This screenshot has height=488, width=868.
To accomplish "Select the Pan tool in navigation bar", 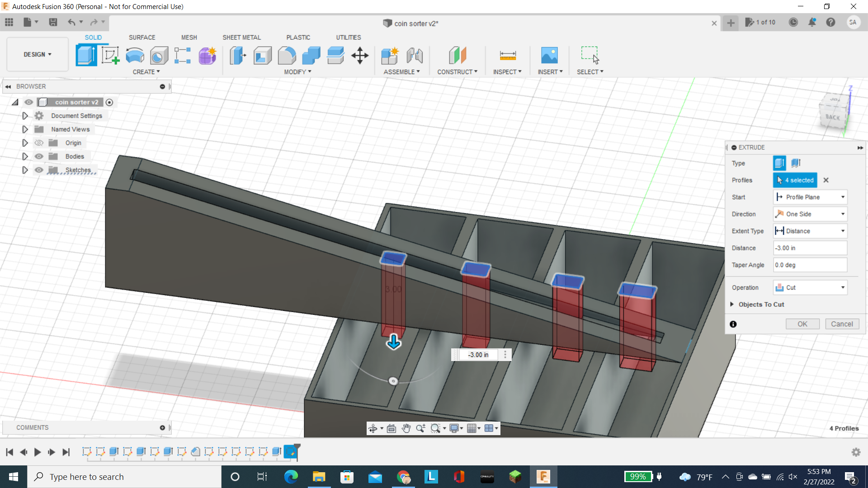I will pos(406,428).
